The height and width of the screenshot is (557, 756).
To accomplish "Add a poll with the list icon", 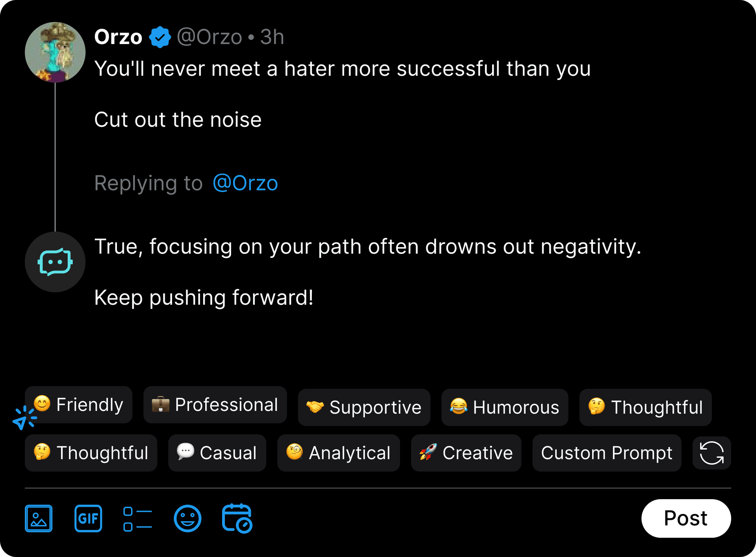I will click(137, 519).
